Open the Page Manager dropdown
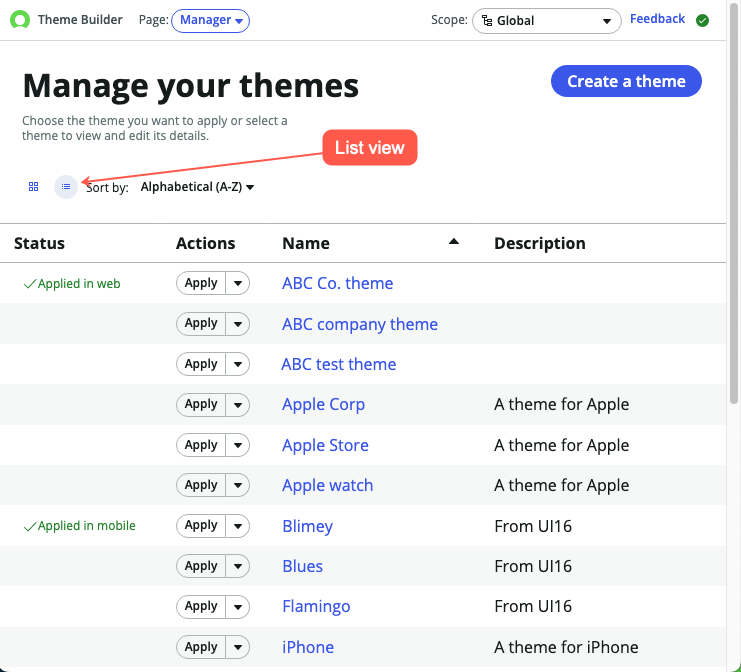This screenshot has width=741, height=672. coord(210,20)
